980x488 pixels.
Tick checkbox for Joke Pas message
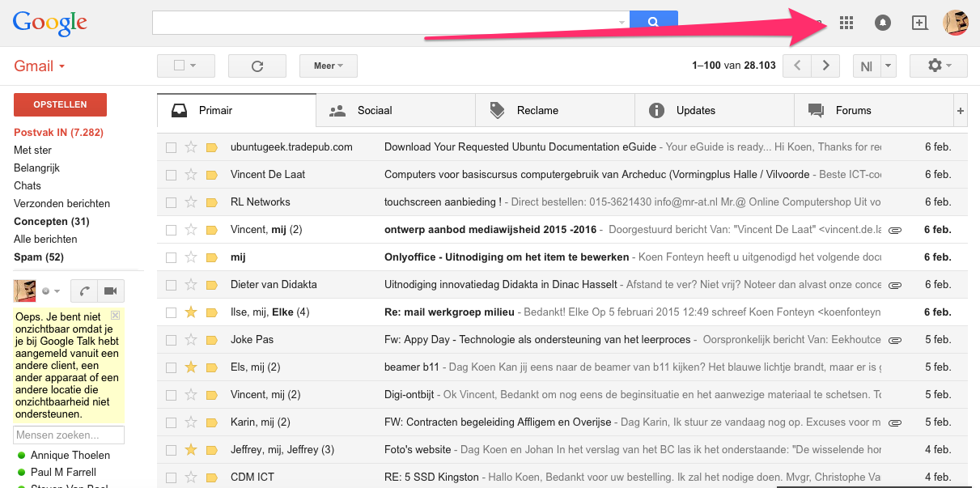coord(171,340)
